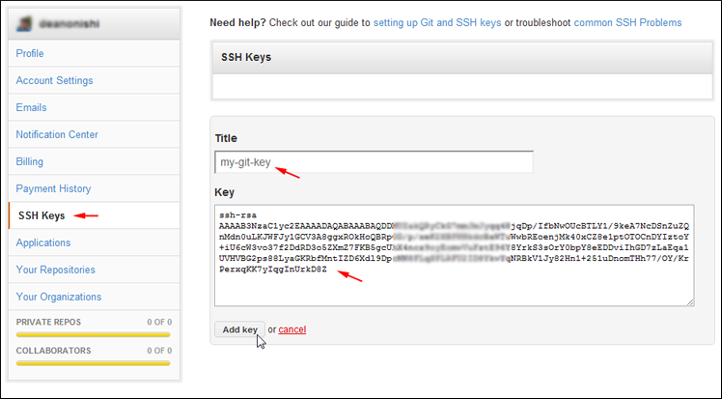The height and width of the screenshot is (399, 722).
Task: Click the COLLABORATORS label
Action: coord(53,351)
